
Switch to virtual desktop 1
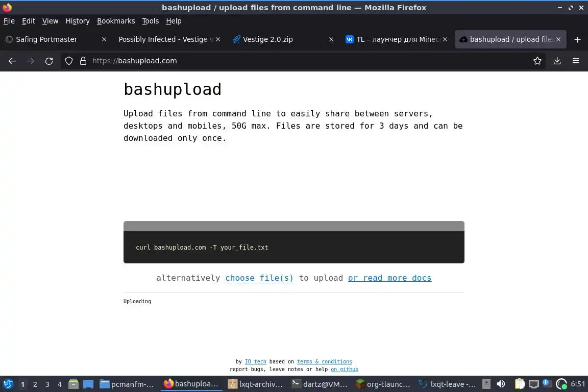pos(23,384)
